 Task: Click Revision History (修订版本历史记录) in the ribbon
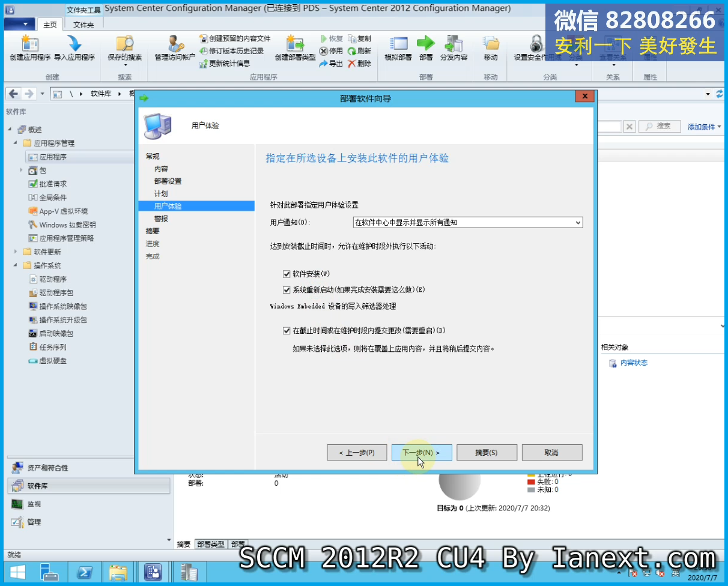click(232, 51)
